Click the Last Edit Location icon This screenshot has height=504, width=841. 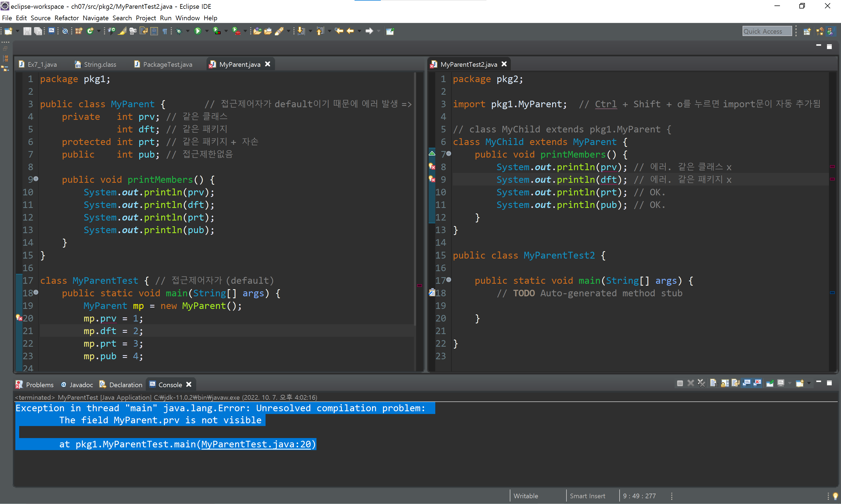tap(339, 31)
